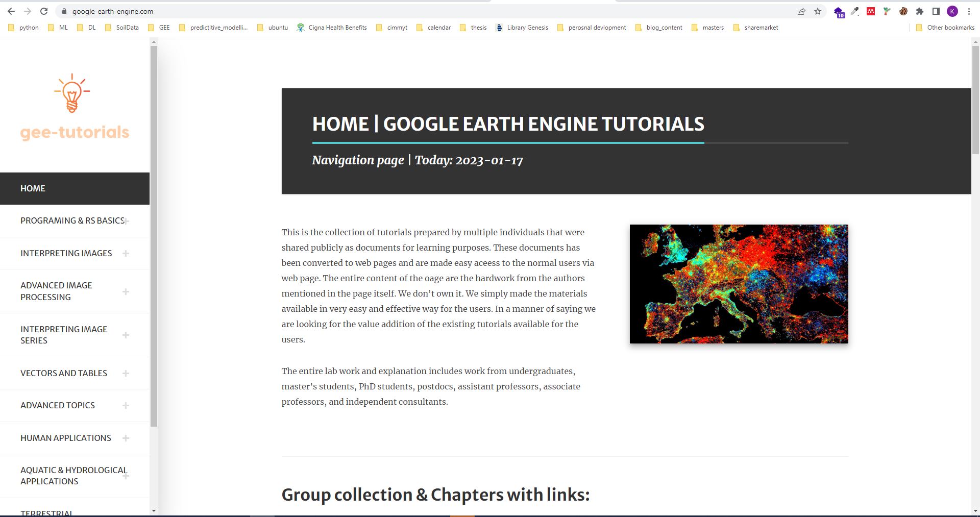Open ADVANCED TOPICS menu item
This screenshot has width=980, height=517.
(75, 405)
